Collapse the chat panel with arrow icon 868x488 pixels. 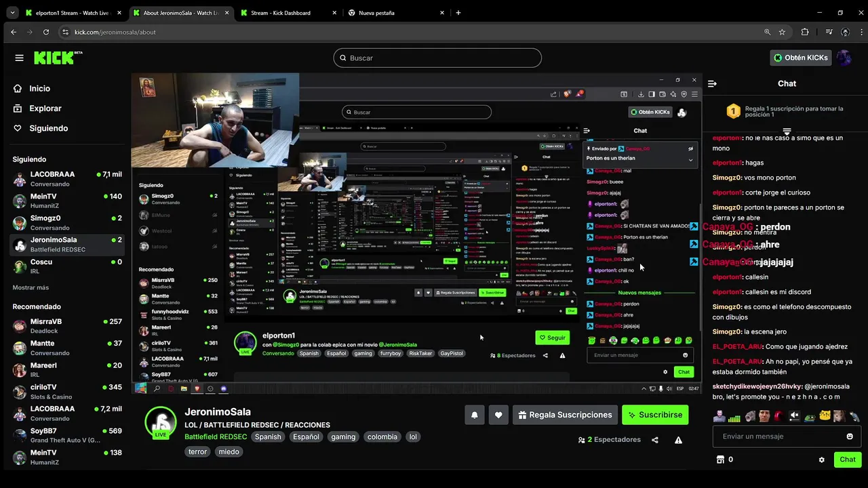(712, 83)
